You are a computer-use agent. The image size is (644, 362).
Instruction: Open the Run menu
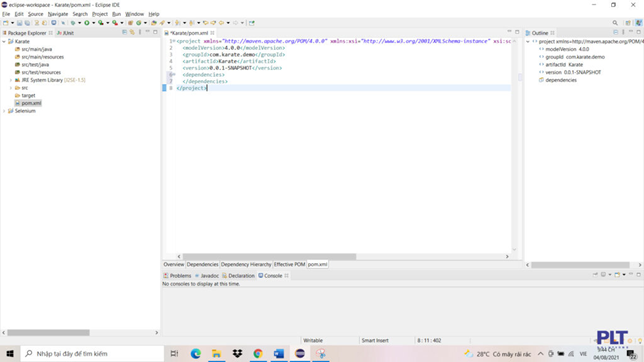117,14
